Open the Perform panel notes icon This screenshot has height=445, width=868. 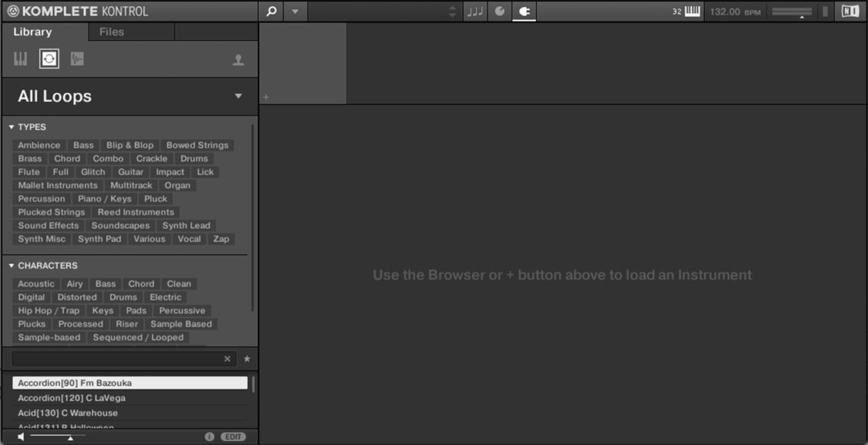[474, 11]
